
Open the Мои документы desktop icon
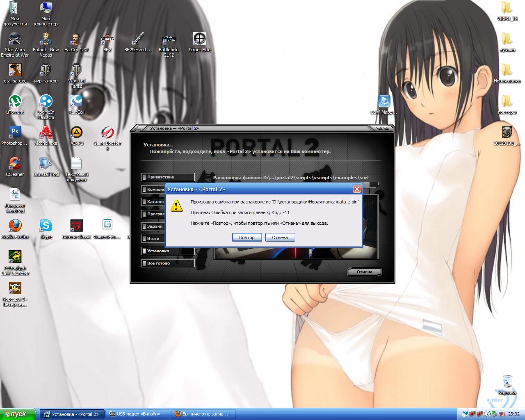pos(15,14)
